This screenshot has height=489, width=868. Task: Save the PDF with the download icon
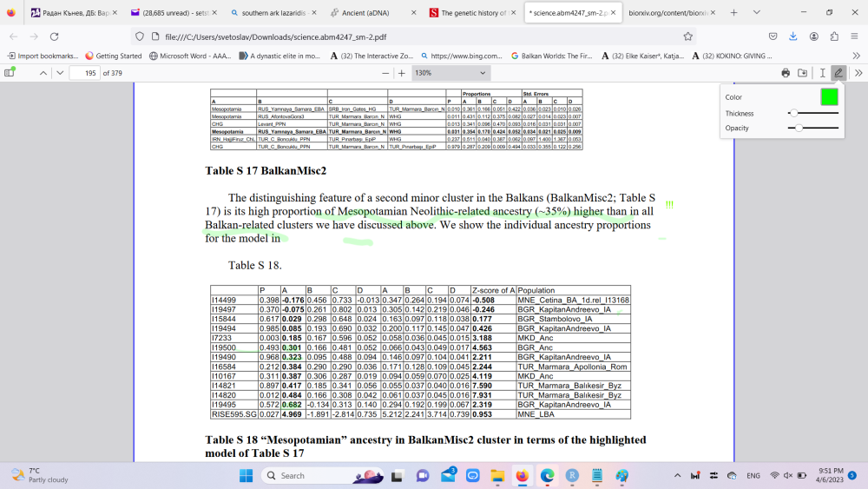point(803,73)
